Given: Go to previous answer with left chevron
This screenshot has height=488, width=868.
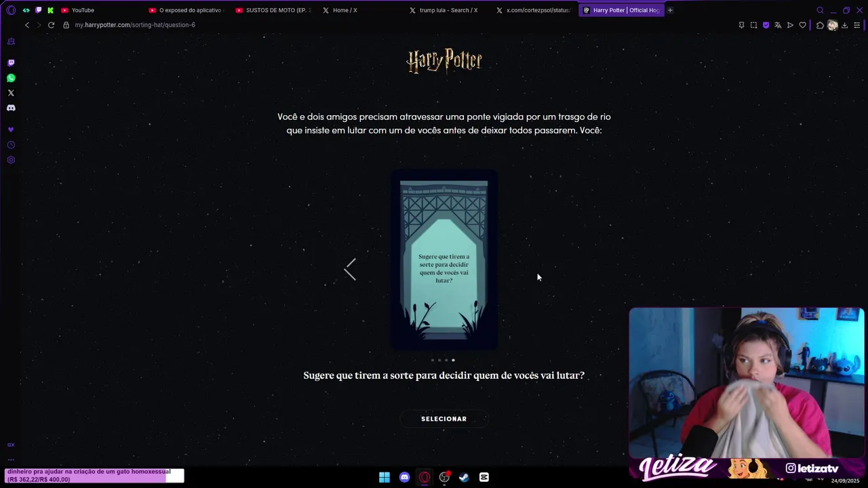Looking at the screenshot, I should (350, 270).
